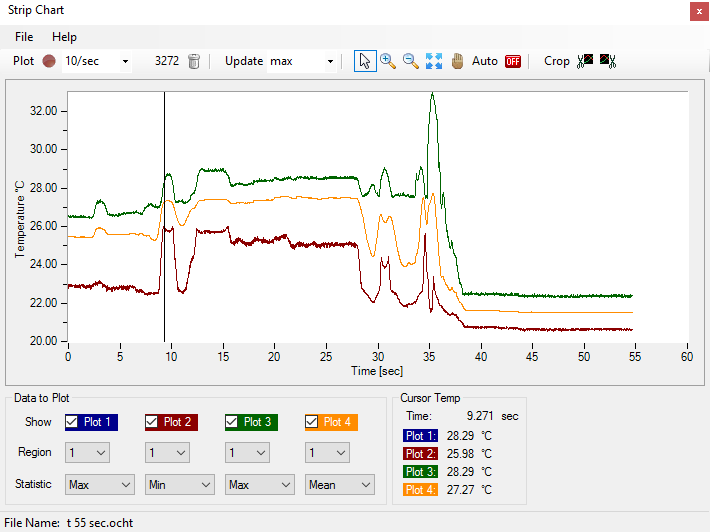Click the chart at the temperature peak
710x532 pixels.
[432, 94]
